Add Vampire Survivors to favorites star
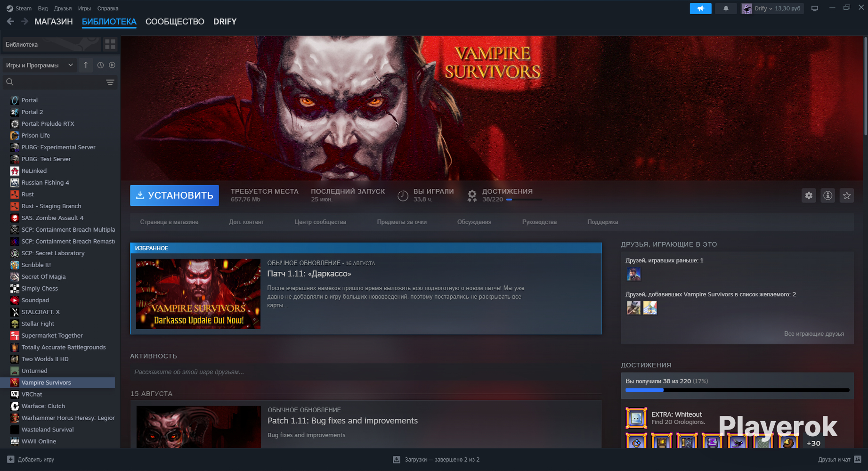 tap(847, 195)
